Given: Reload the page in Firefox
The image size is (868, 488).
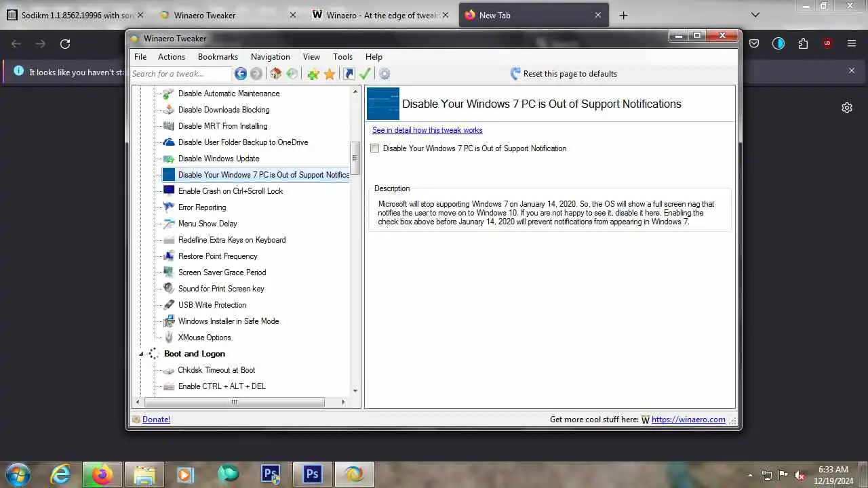Looking at the screenshot, I should tap(65, 44).
